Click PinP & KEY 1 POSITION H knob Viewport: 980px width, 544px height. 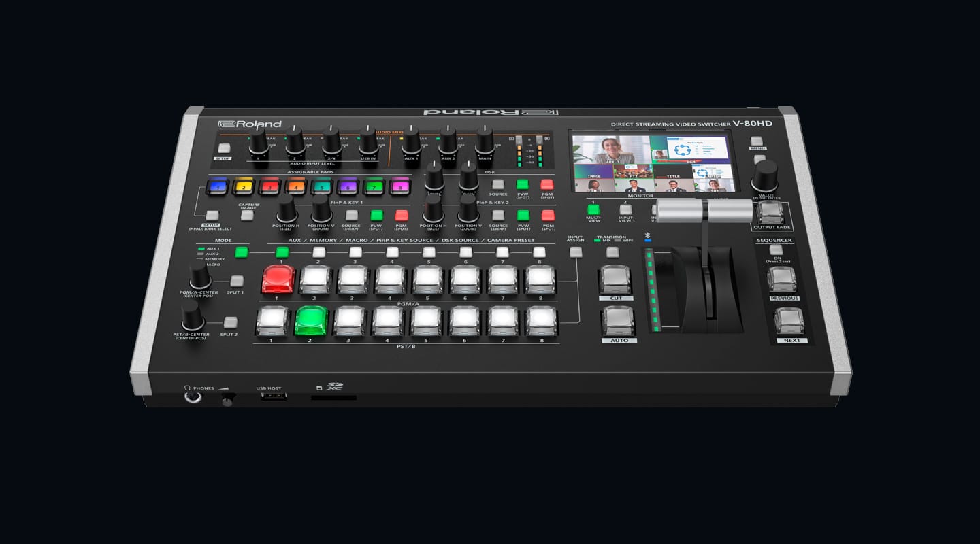pos(286,209)
